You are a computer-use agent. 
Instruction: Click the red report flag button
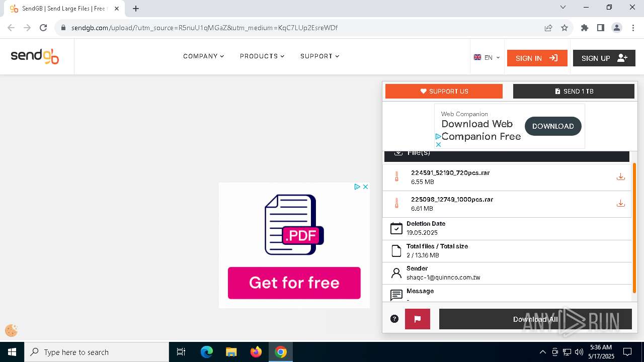(x=417, y=319)
